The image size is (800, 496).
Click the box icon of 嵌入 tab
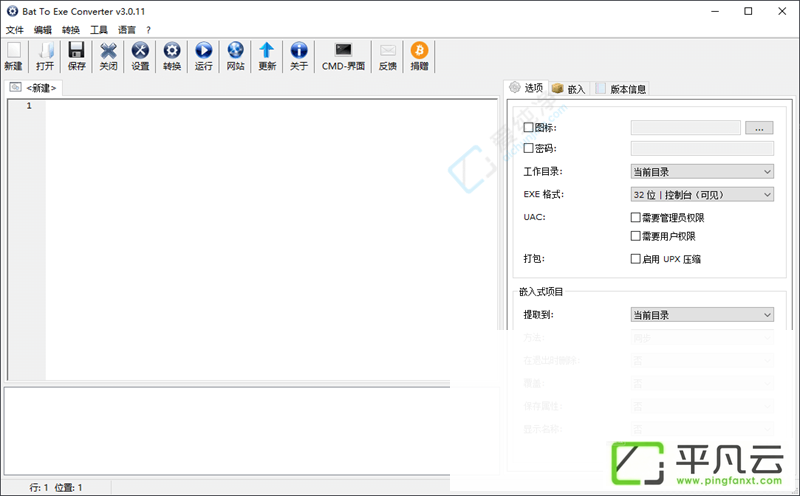tap(557, 88)
